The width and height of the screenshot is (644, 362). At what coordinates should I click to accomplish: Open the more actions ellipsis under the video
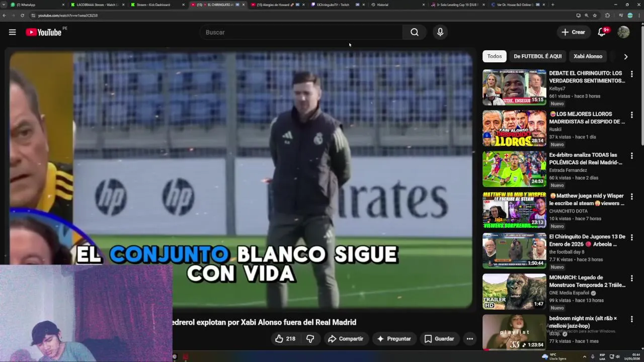(x=469, y=339)
